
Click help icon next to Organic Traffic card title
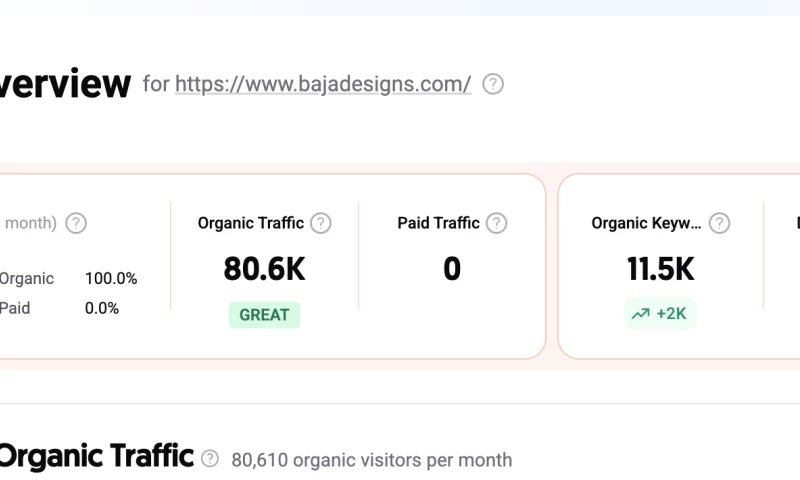[321, 223]
